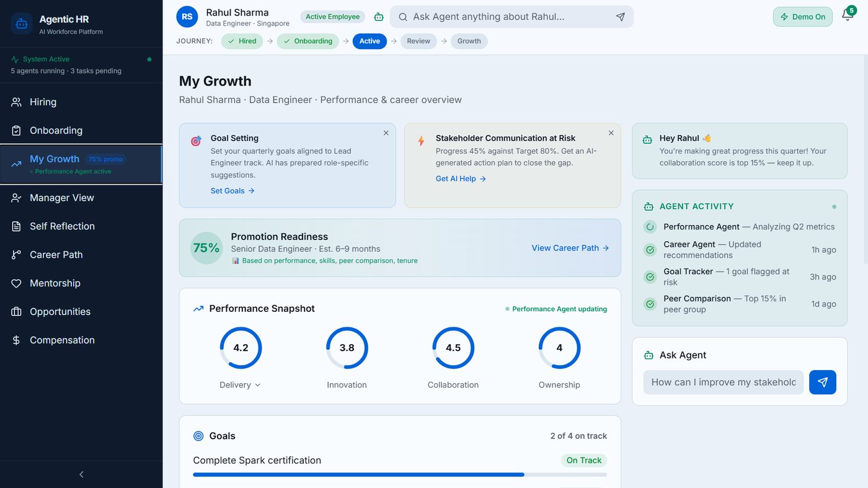868x488 pixels.
Task: Click the Goals bullseye icon
Action: click(x=198, y=436)
